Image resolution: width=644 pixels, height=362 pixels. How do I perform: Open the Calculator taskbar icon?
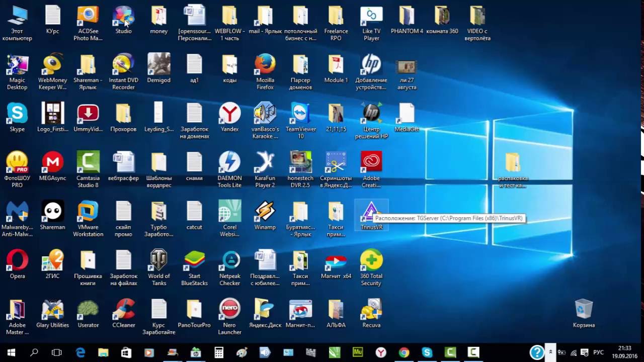(x=219, y=352)
